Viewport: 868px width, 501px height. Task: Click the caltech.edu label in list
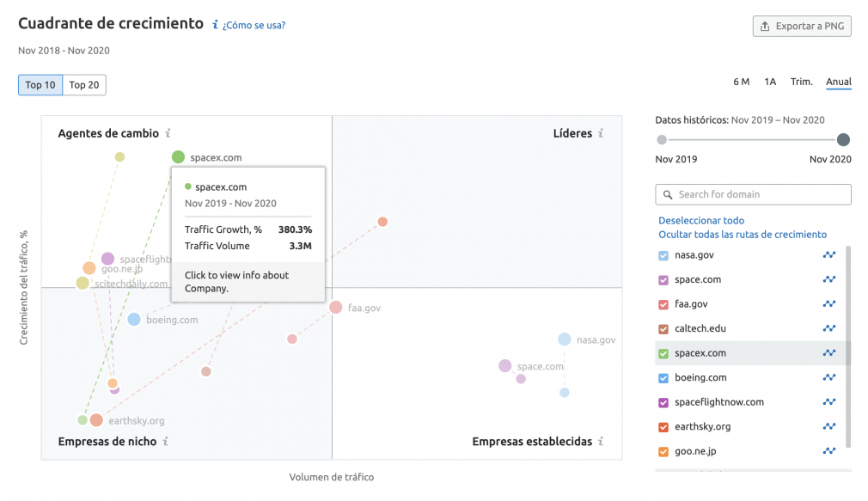click(x=700, y=328)
